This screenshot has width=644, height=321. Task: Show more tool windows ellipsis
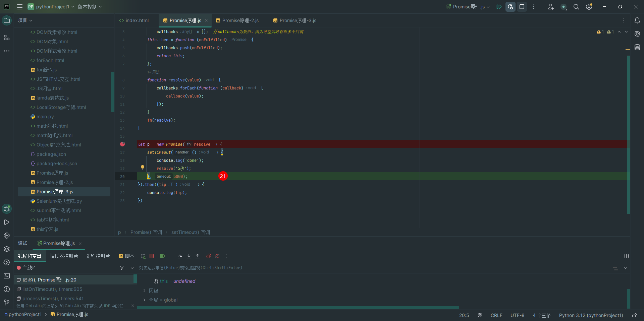click(7, 51)
